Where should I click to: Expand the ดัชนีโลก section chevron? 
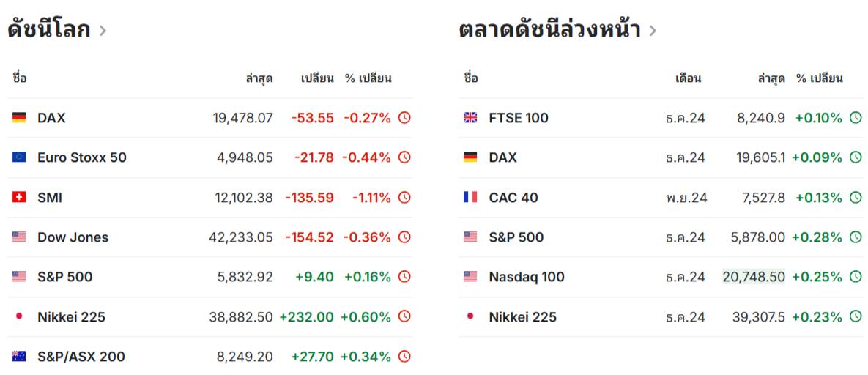tap(103, 31)
